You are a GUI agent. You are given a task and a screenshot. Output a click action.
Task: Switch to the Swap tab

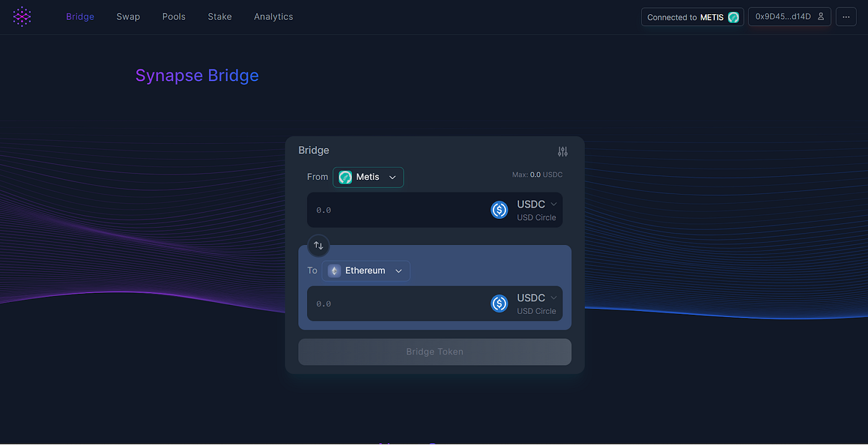point(128,17)
